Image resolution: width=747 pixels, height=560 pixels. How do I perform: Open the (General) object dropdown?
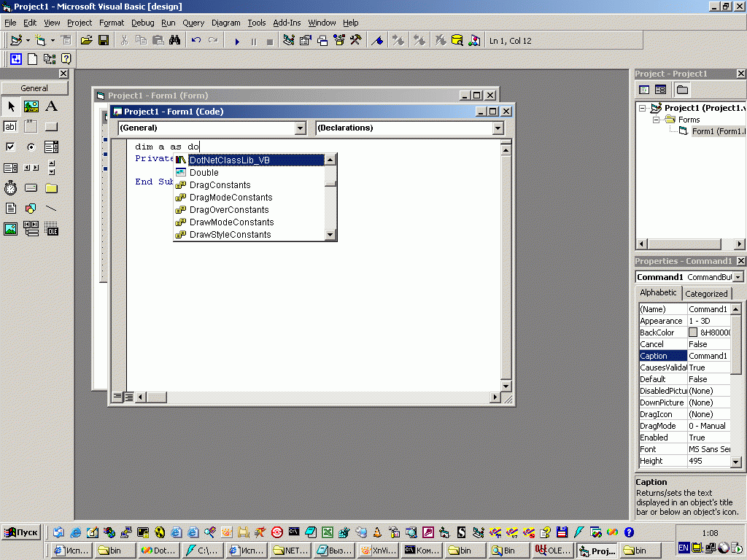point(300,128)
